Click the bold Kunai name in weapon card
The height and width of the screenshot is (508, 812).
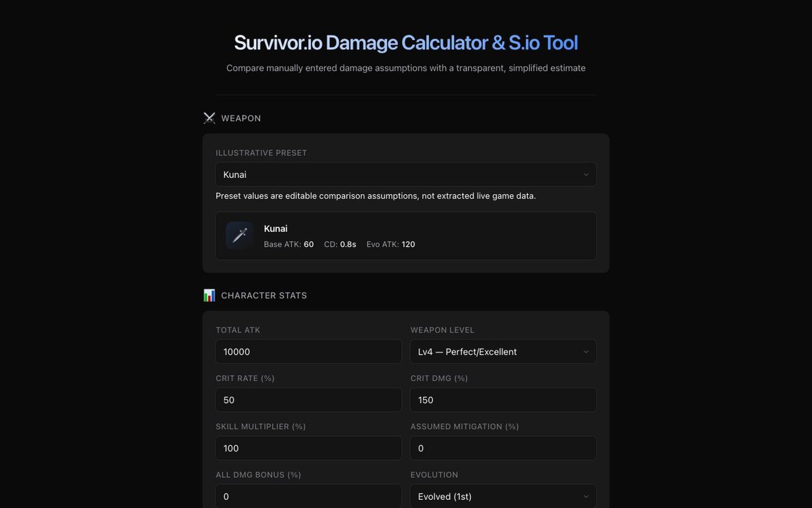(275, 228)
